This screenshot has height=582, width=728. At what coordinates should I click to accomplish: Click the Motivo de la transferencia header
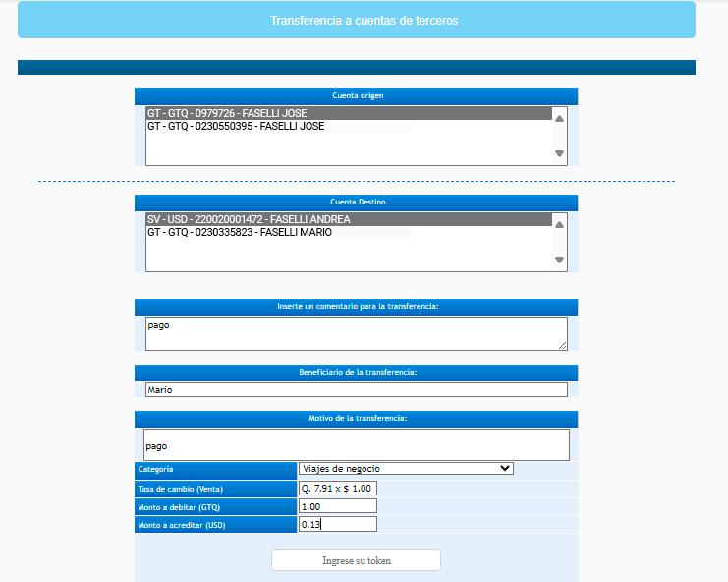[356, 419]
